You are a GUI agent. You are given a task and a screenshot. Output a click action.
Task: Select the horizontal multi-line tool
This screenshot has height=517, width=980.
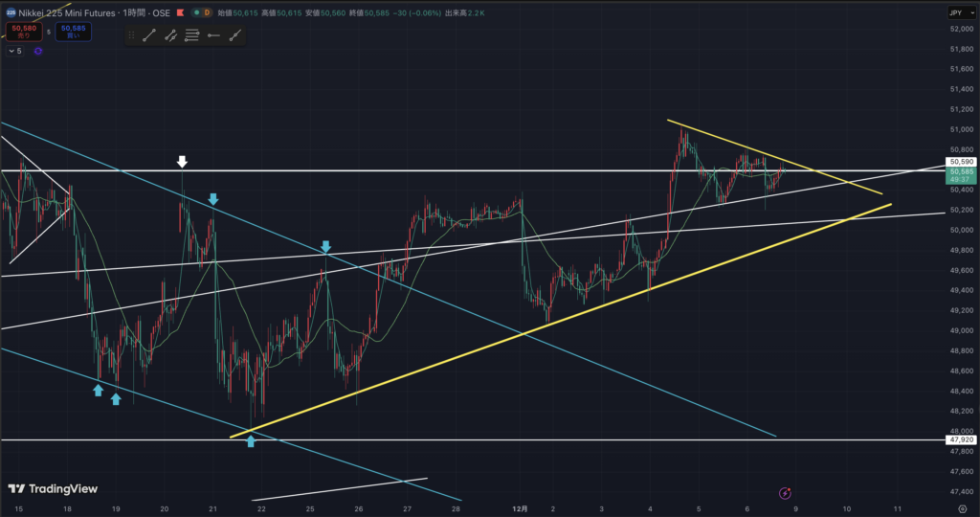pyautogui.click(x=192, y=35)
